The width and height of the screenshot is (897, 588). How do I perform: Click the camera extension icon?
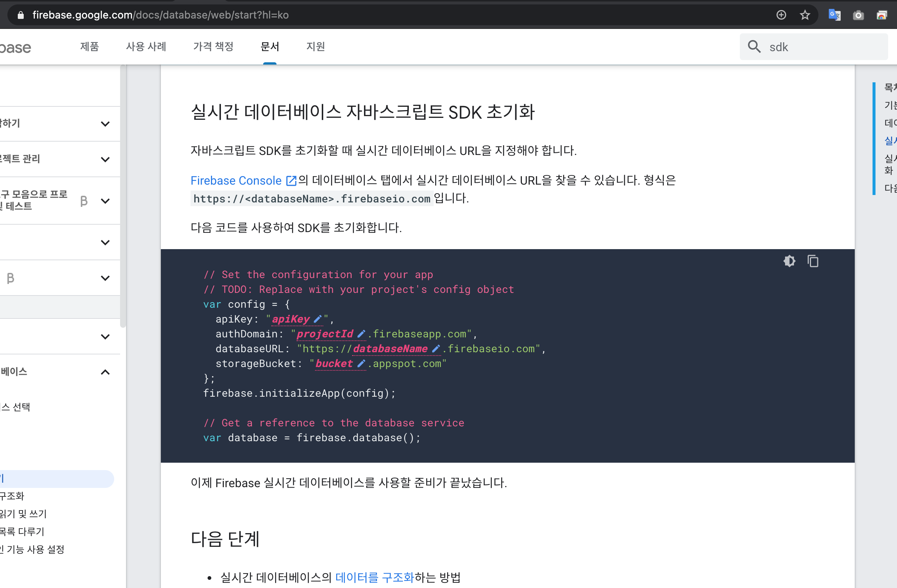tap(858, 15)
